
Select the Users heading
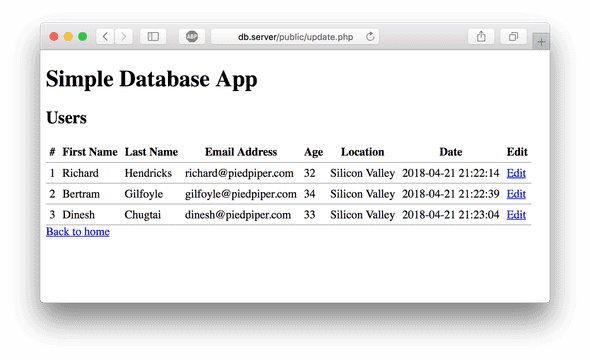pyautogui.click(x=66, y=118)
